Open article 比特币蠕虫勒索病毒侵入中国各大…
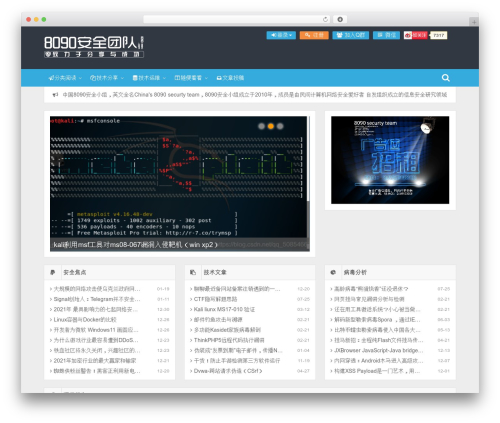500x423 pixels. tap(377, 330)
